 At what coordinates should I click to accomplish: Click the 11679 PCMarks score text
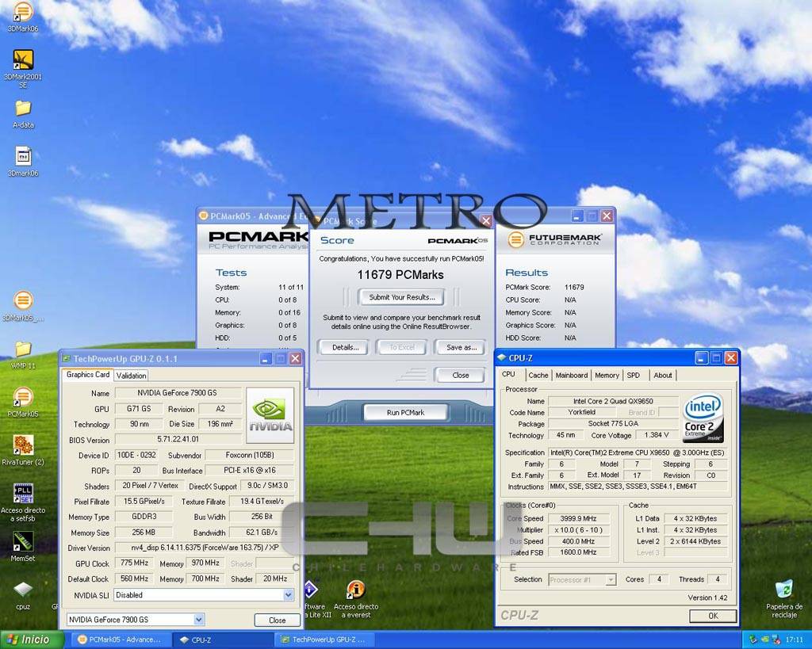[400, 275]
